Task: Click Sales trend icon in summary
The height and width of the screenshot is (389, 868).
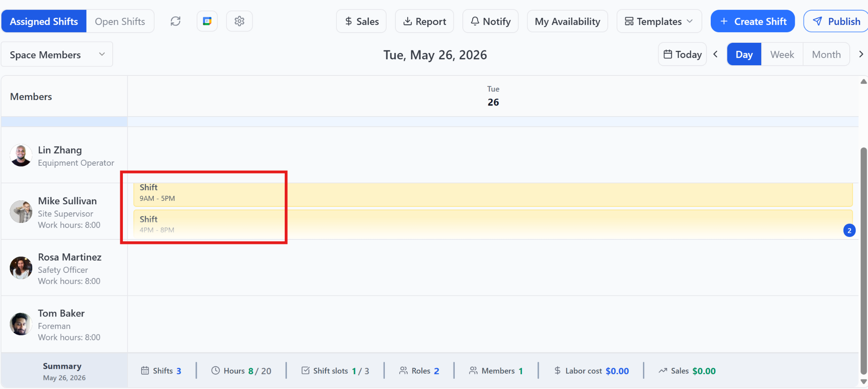Action: 663,370
